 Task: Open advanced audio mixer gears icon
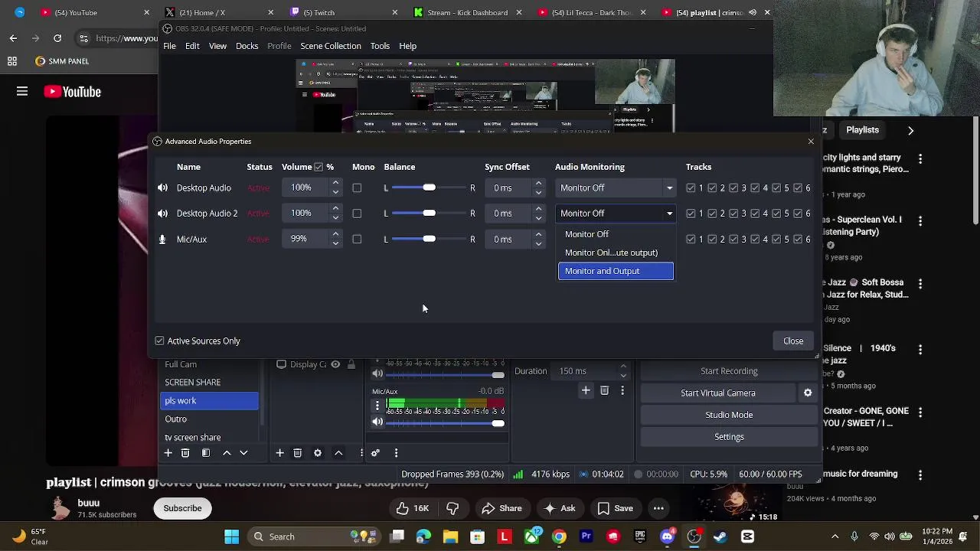tap(375, 453)
